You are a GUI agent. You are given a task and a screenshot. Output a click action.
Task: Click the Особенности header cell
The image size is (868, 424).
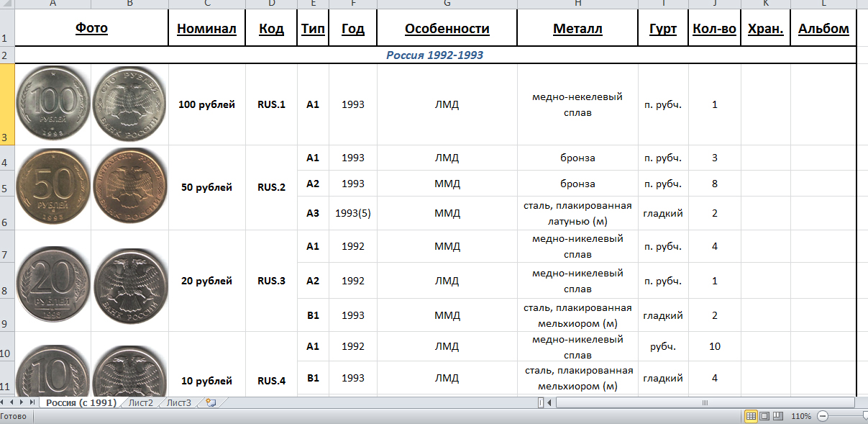[x=447, y=28]
